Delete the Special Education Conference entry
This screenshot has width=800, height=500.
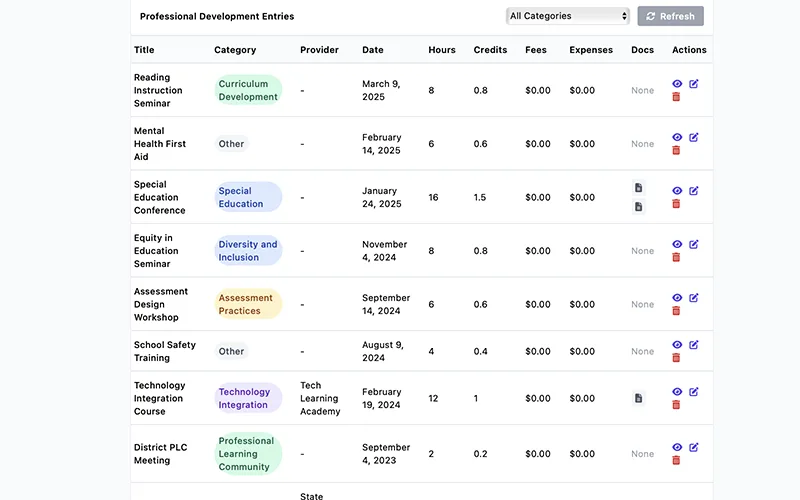click(676, 204)
